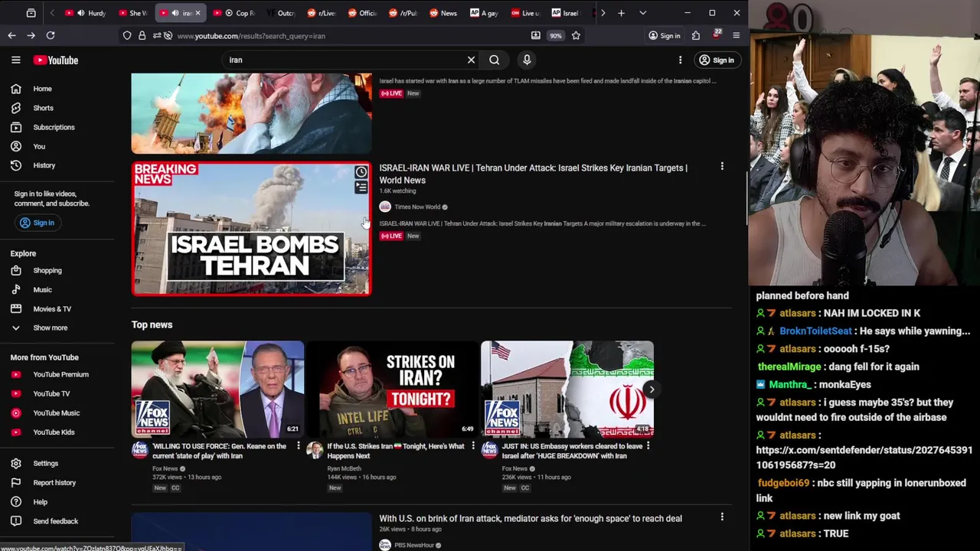Open the tracking protection shield icon
This screenshot has width=980, height=551.
point(127,35)
